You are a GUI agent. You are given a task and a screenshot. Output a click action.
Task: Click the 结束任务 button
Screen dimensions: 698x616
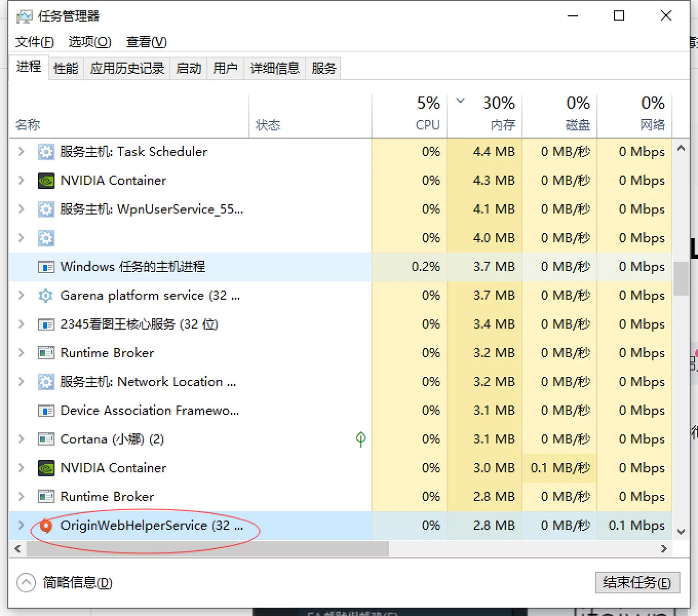pos(637,582)
